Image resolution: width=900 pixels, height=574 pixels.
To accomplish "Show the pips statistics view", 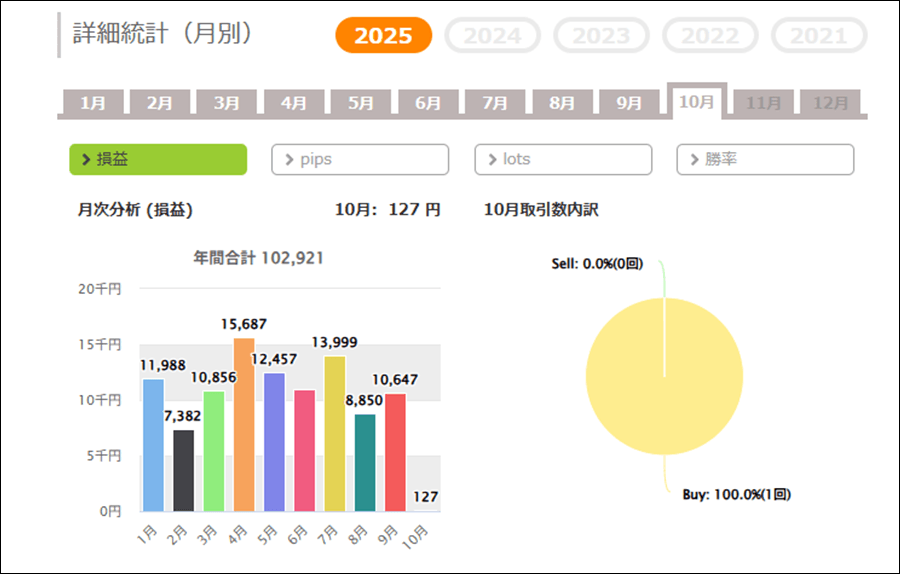I will click(x=360, y=160).
